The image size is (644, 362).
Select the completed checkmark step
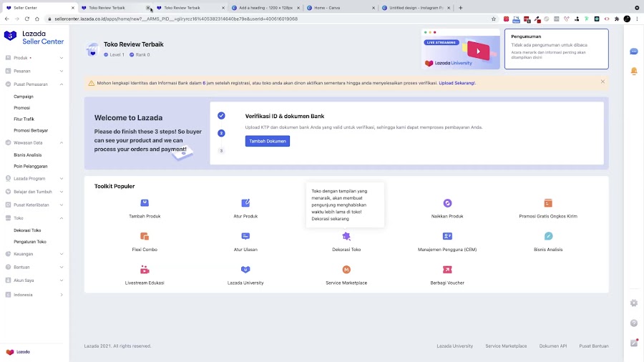(x=221, y=116)
